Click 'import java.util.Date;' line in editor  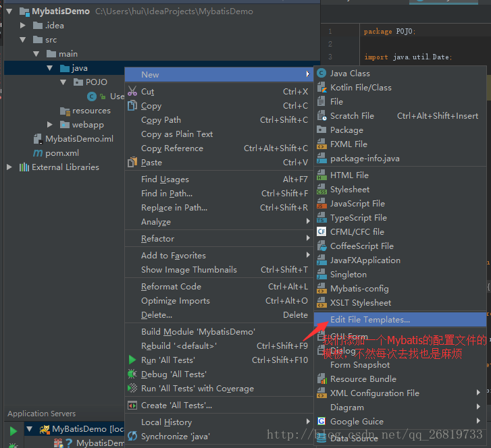coord(408,57)
